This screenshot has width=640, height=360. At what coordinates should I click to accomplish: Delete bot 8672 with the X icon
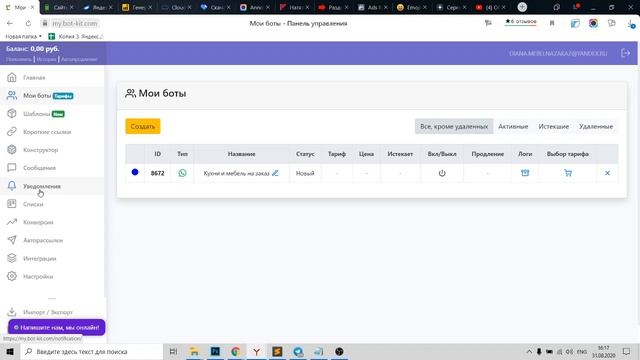[x=607, y=173]
